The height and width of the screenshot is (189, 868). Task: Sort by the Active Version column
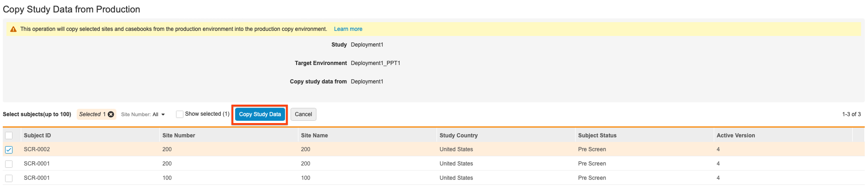(x=735, y=136)
